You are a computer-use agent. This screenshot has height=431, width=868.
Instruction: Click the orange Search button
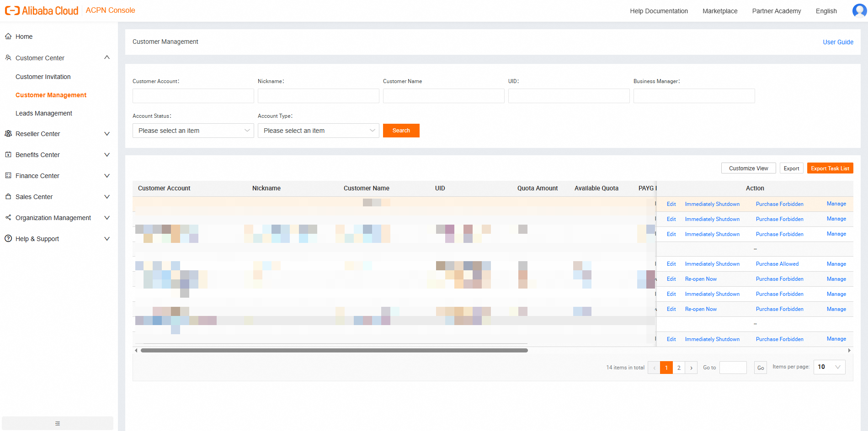coord(401,131)
